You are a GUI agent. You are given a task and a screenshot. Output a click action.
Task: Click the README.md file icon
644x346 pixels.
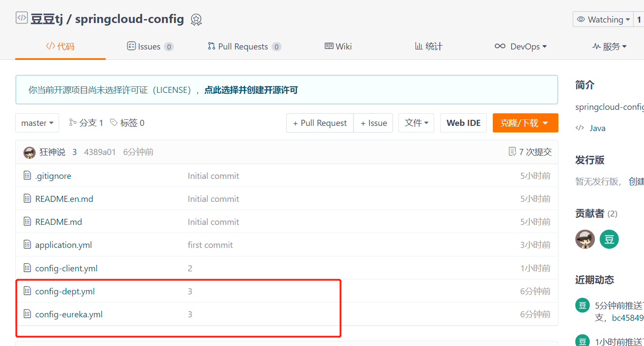tap(27, 221)
